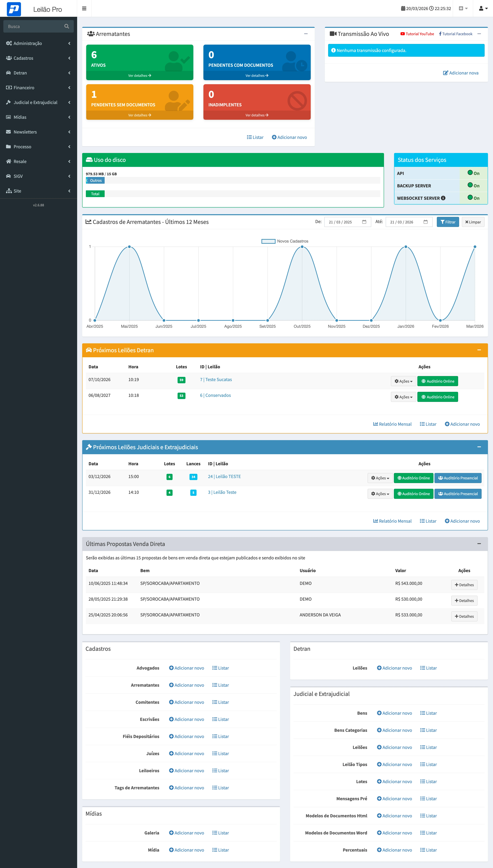Click the Websocket Server info icon
493x868 pixels.
[443, 198]
